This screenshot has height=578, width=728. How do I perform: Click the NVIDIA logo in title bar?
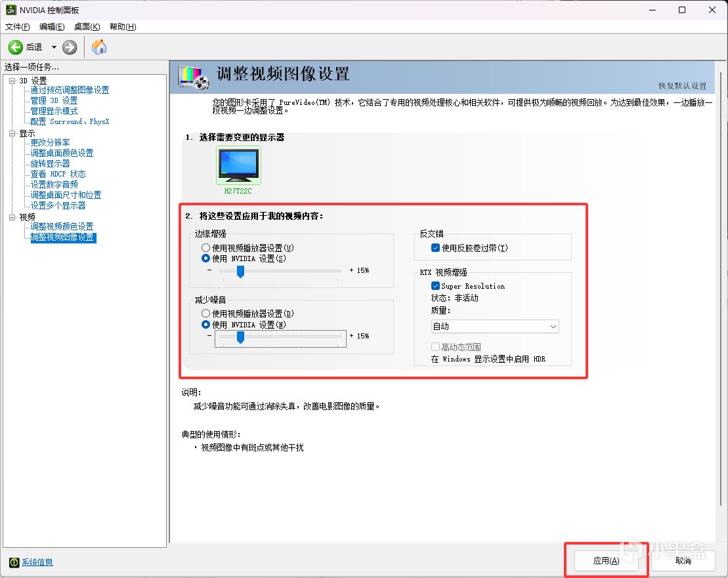(11, 10)
